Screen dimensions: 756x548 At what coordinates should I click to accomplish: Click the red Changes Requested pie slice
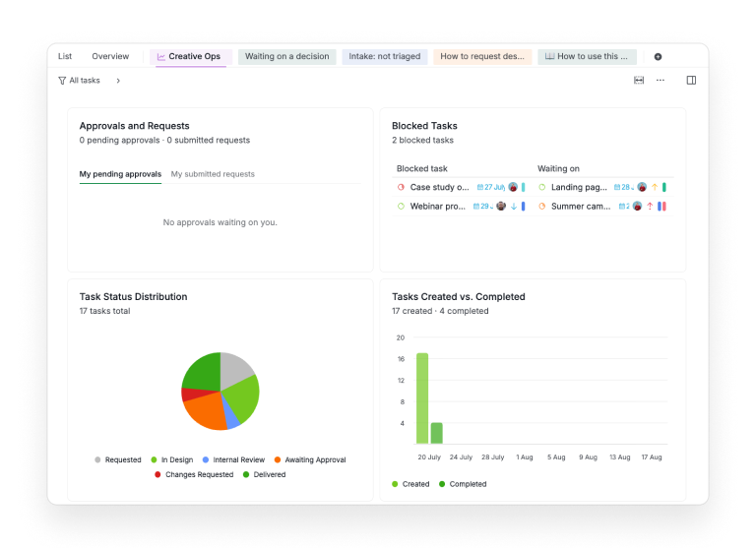tap(191, 394)
